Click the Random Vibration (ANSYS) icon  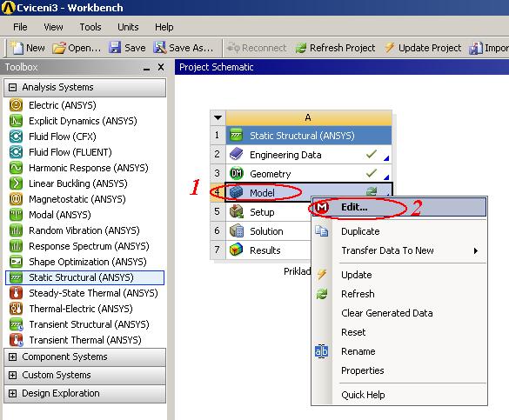[16, 230]
